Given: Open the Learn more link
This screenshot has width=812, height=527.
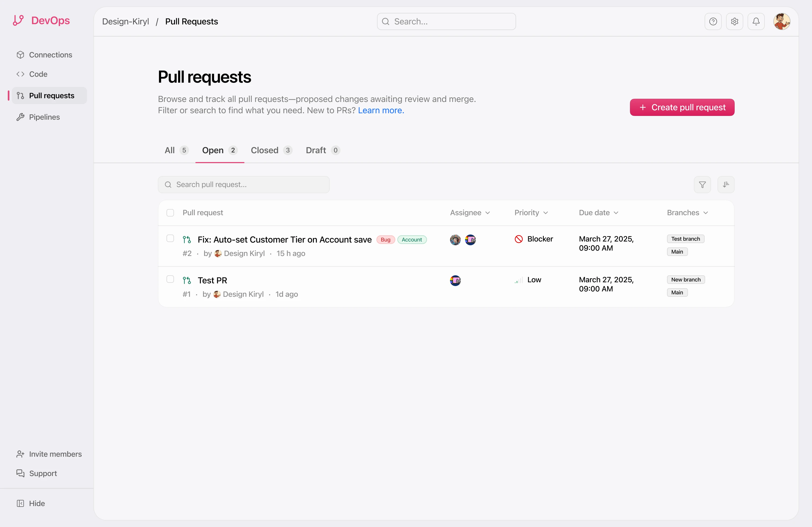Looking at the screenshot, I should 381,111.
